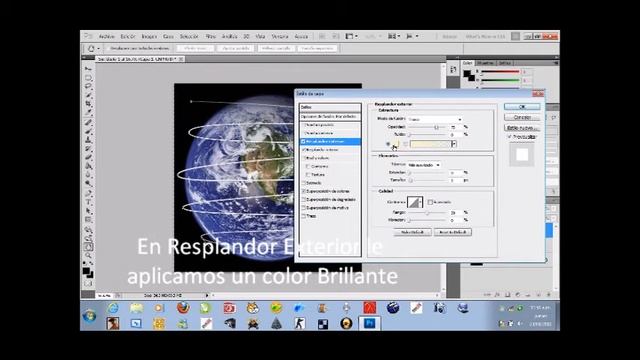The image size is (640, 360).
Task: Toggle Superposición de colores checkbox
Action: click(304, 191)
